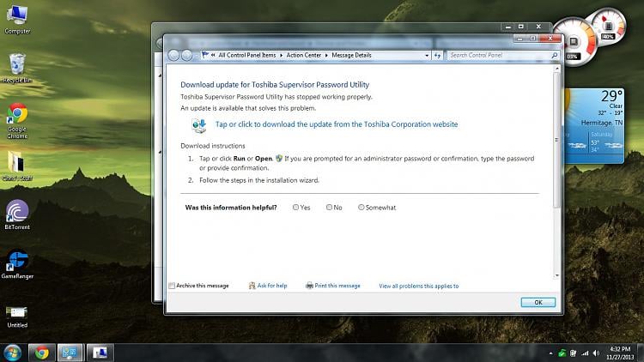Click the printer icon beside Print this message
Image resolution: width=644 pixels, height=362 pixels.
pos(309,286)
